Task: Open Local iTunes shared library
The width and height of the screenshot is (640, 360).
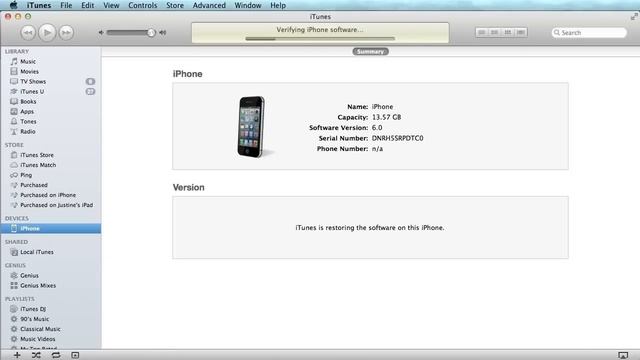Action: 37,252
